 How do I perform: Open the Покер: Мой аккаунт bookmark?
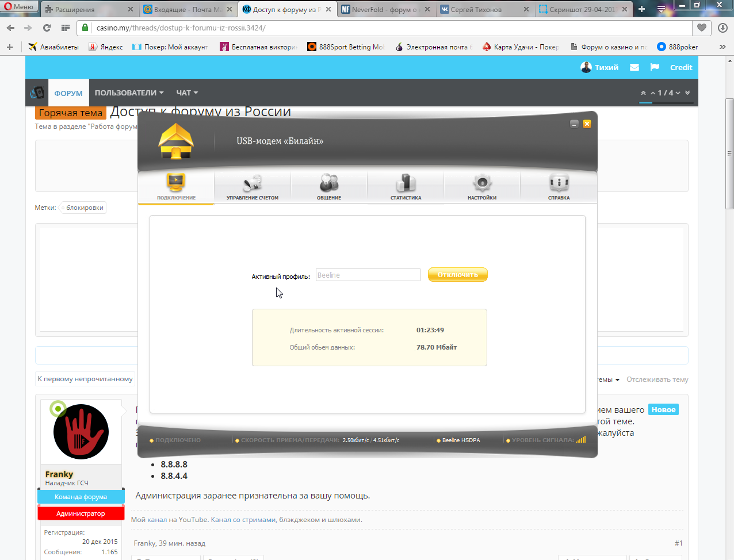(x=170, y=47)
